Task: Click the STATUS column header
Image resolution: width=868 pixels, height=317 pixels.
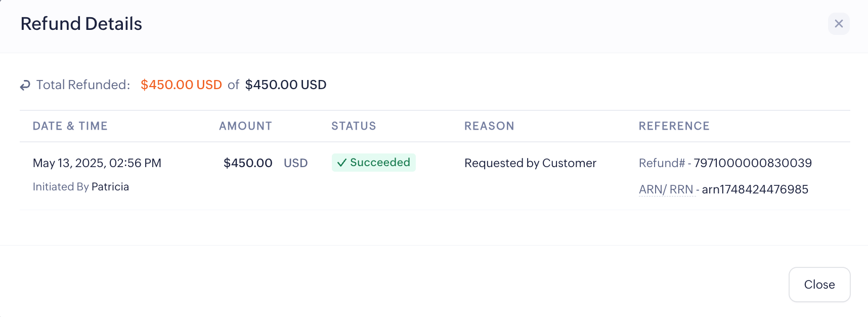Action: tap(354, 126)
